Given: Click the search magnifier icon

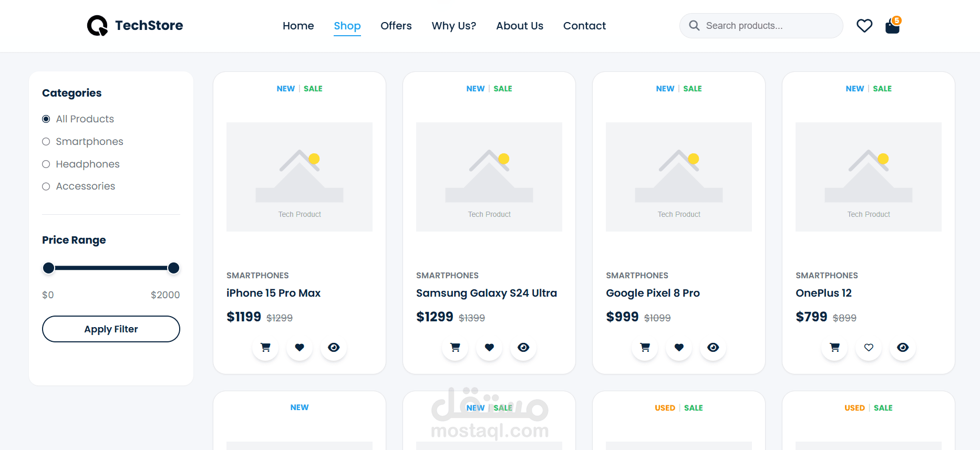Looking at the screenshot, I should [694, 25].
